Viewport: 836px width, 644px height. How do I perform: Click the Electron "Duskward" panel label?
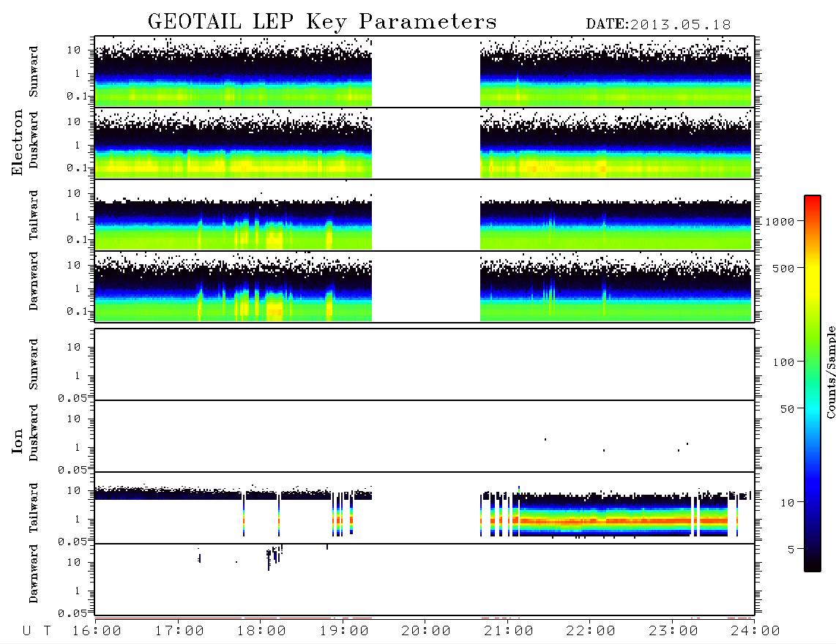pyautogui.click(x=34, y=140)
